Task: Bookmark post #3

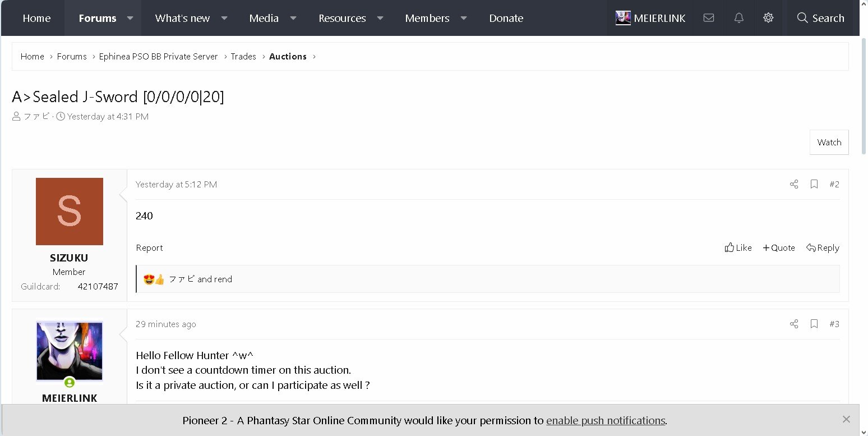Action: (814, 324)
